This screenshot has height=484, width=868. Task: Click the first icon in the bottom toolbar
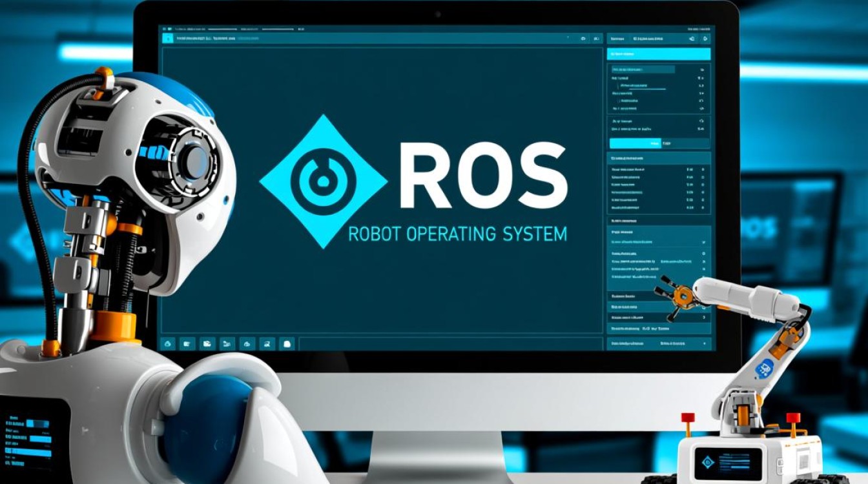[168, 344]
